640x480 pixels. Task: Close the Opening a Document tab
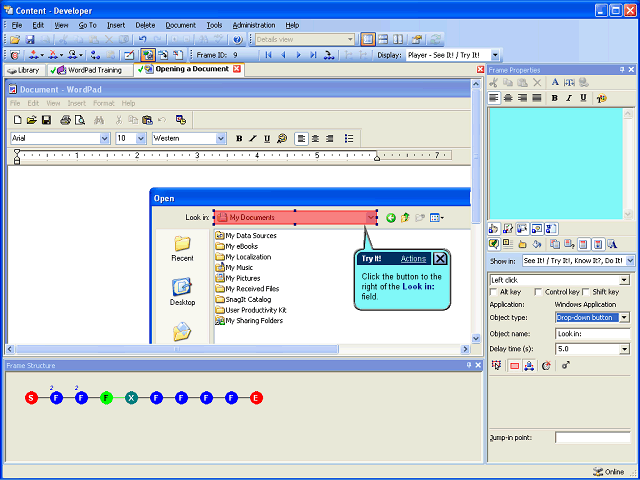point(237,69)
